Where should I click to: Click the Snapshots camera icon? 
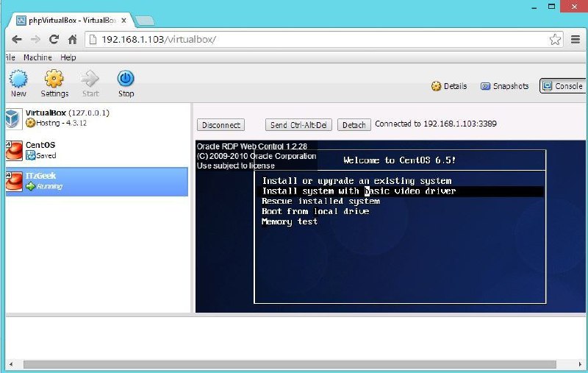coord(485,86)
